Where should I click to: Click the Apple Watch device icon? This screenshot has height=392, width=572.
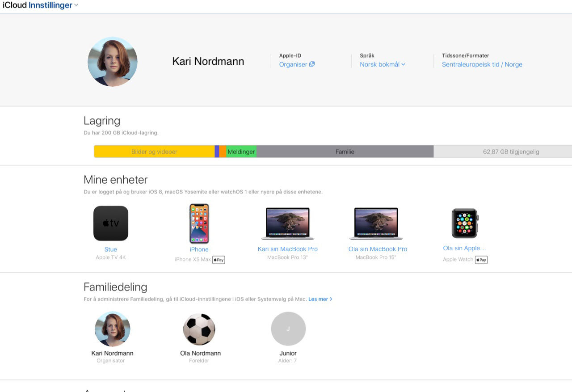click(465, 223)
